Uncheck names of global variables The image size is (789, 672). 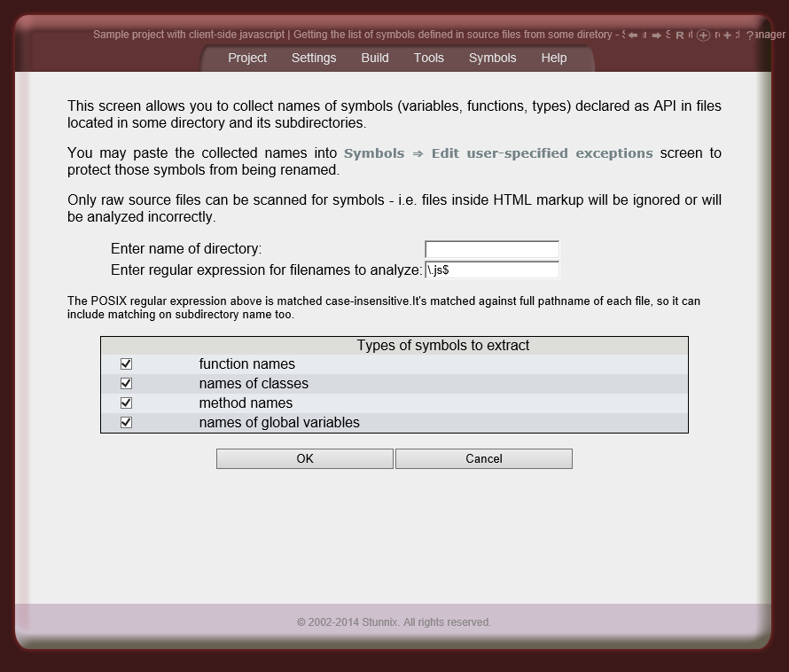point(126,422)
